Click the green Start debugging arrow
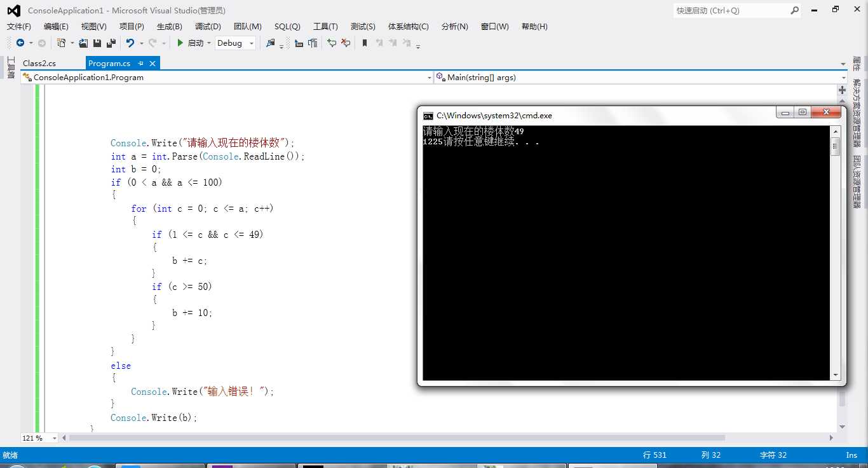 pyautogui.click(x=180, y=43)
